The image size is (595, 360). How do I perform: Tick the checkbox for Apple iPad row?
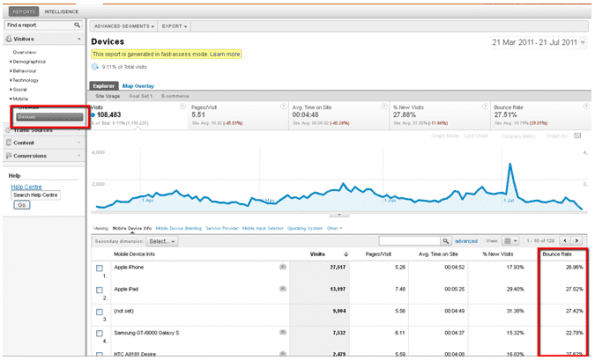tap(99, 290)
